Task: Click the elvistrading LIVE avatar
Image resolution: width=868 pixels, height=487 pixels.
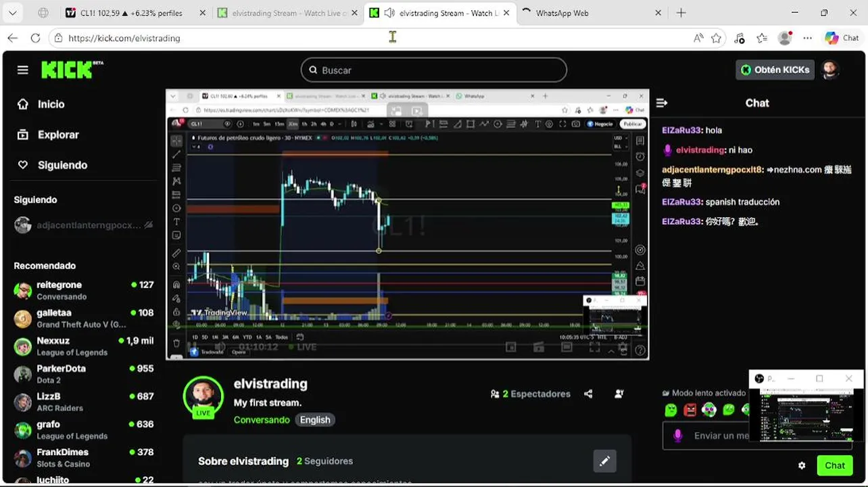Action: pyautogui.click(x=203, y=396)
